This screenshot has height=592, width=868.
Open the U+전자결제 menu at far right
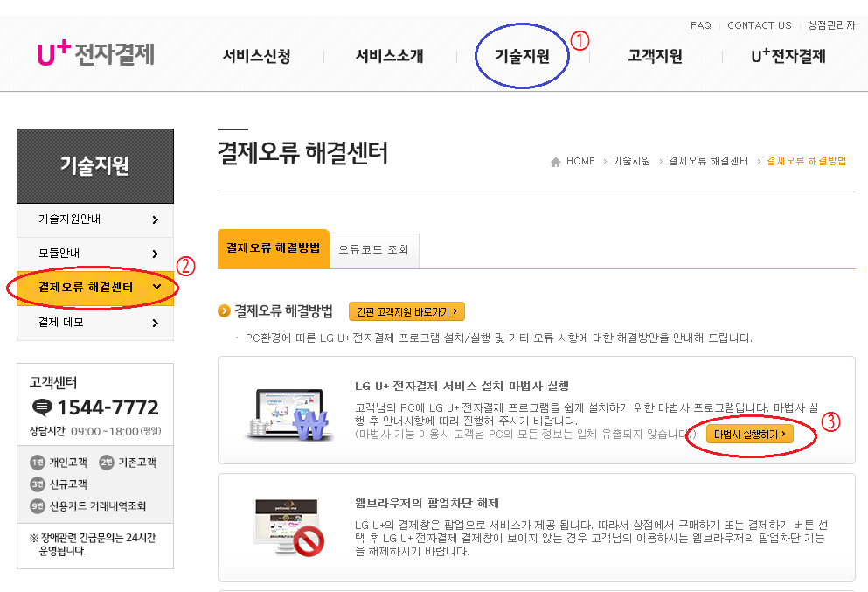tap(788, 56)
